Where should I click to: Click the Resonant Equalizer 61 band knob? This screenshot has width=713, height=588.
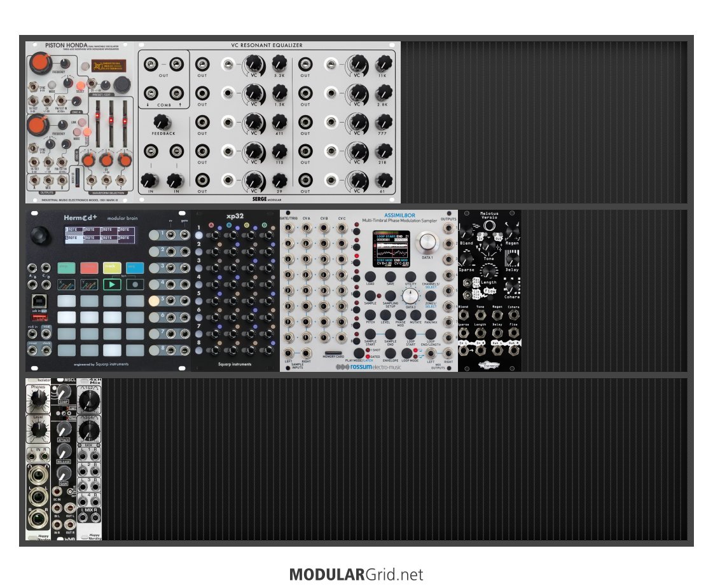[384, 181]
